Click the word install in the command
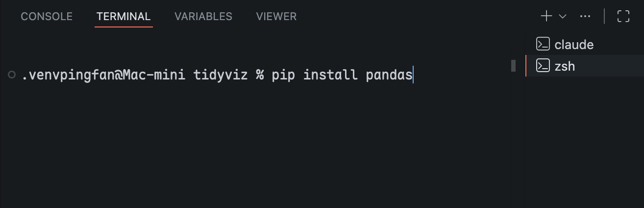The width and height of the screenshot is (644, 208). click(x=330, y=75)
